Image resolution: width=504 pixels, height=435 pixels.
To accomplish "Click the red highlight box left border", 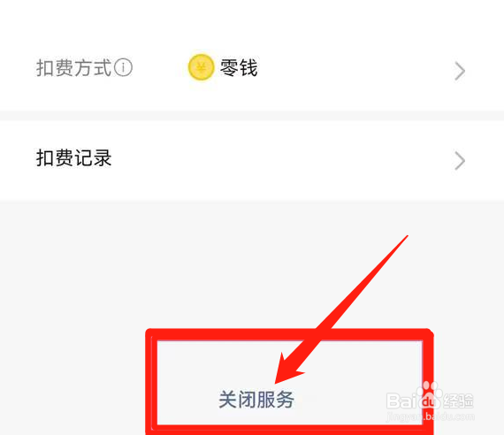I will 151,383.
